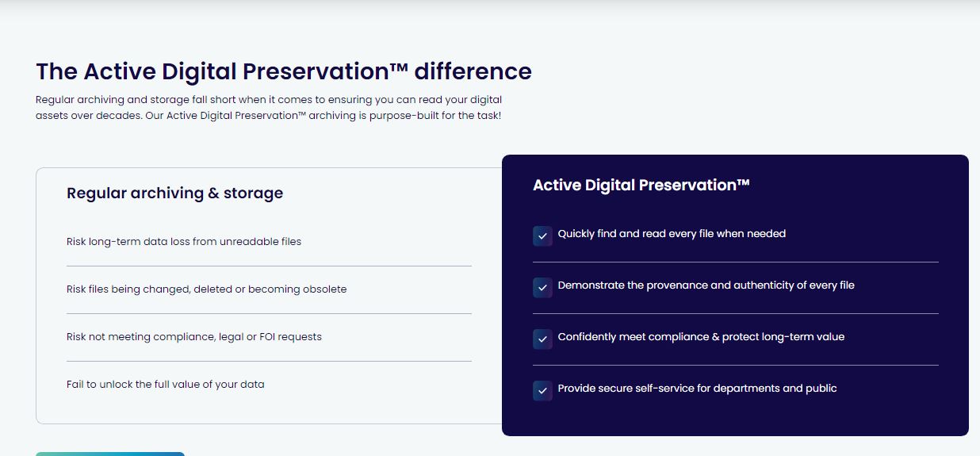
Task: Click 'Fail to unlock the full value' line
Action: pyautogui.click(x=166, y=384)
